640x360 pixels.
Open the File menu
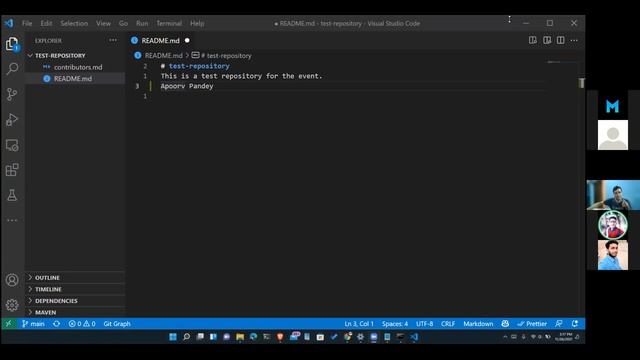27,23
